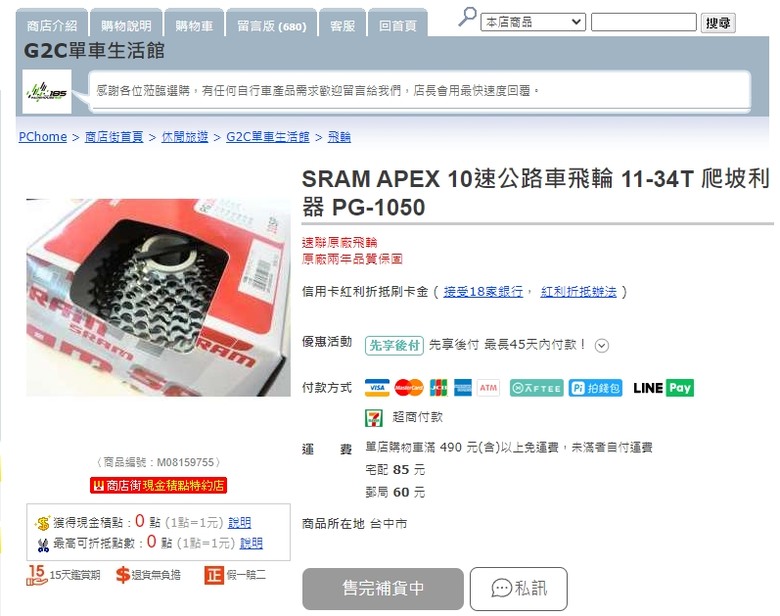Select the MasterCard payment icon

coord(409,388)
